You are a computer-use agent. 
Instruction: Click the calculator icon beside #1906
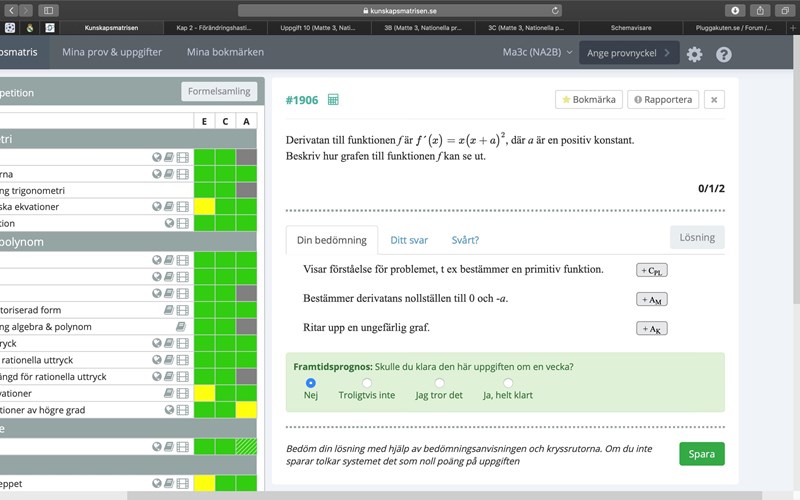click(334, 100)
